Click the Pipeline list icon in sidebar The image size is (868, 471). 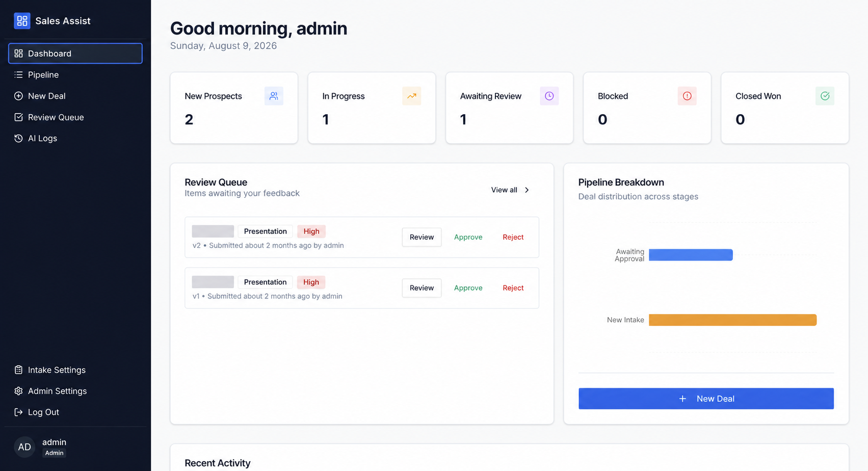coord(18,75)
